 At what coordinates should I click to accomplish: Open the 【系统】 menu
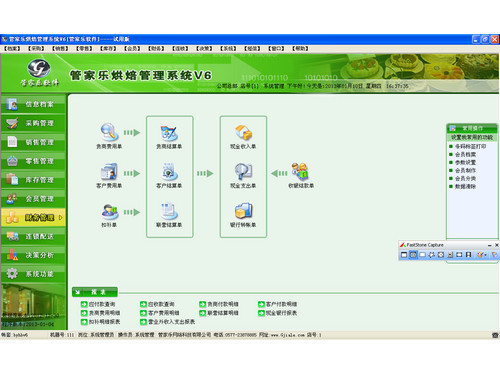(x=228, y=49)
